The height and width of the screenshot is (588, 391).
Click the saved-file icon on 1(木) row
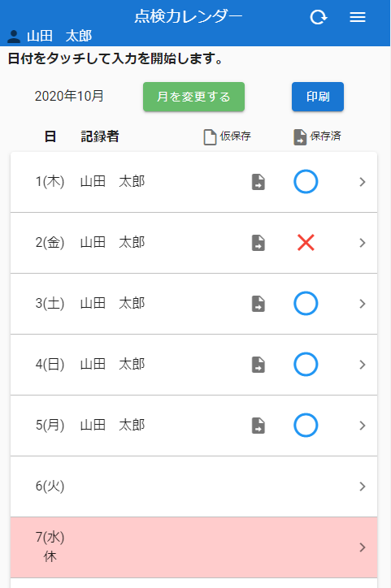point(258,182)
